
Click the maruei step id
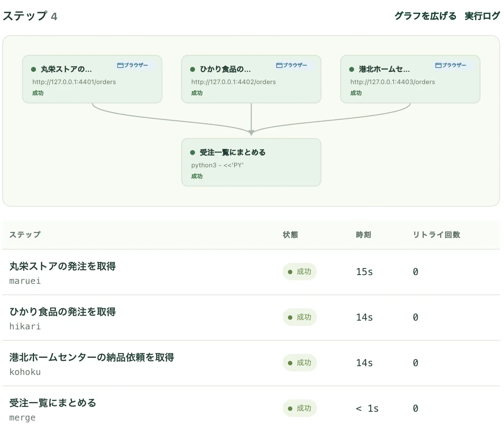pos(25,281)
